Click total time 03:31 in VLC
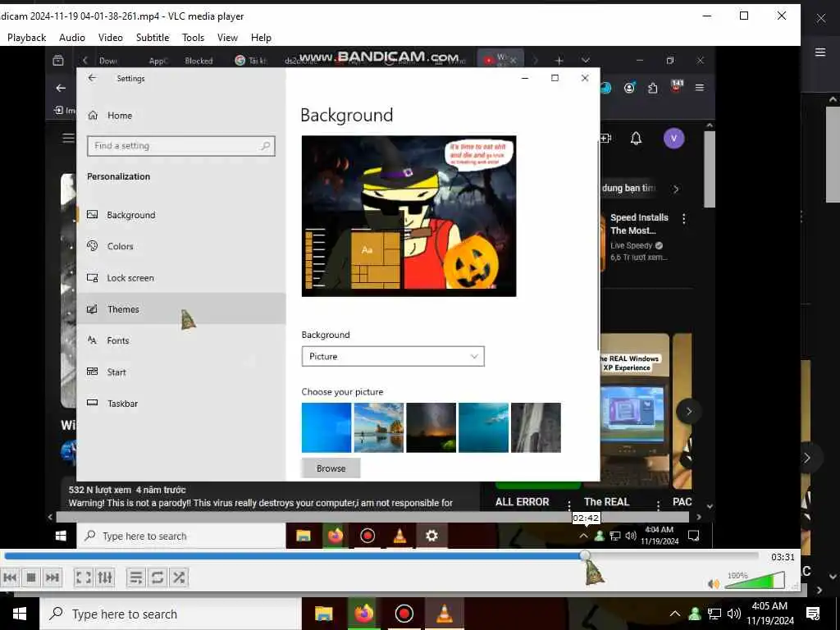Screen dimensions: 840x630 pos(783,557)
